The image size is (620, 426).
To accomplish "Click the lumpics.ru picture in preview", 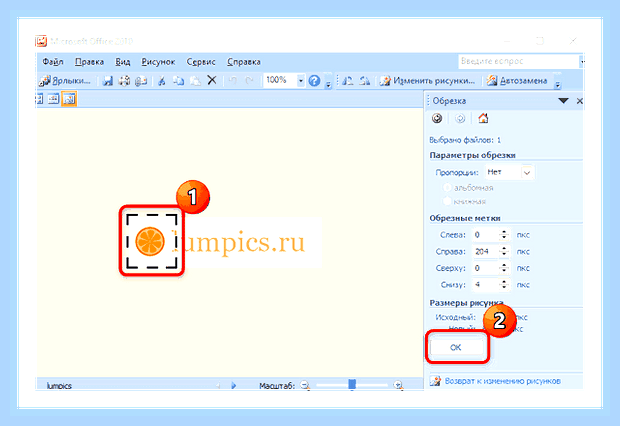I will (x=223, y=242).
